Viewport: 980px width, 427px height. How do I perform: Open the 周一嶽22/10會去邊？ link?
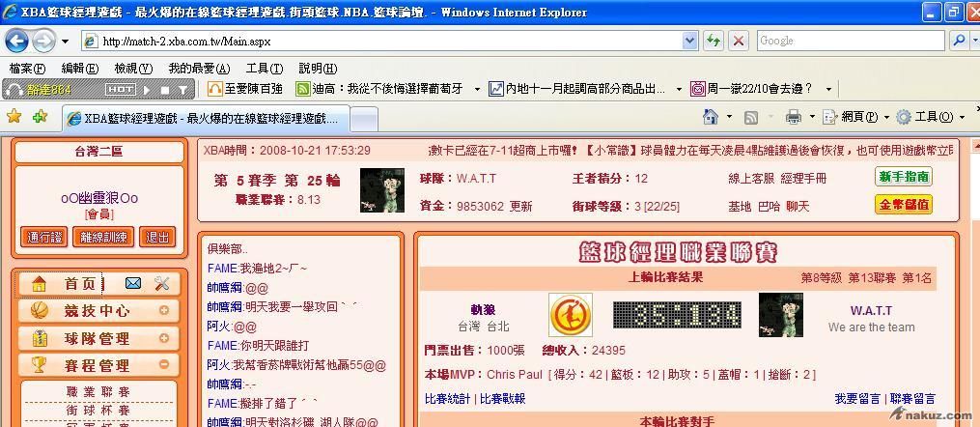coord(751,89)
